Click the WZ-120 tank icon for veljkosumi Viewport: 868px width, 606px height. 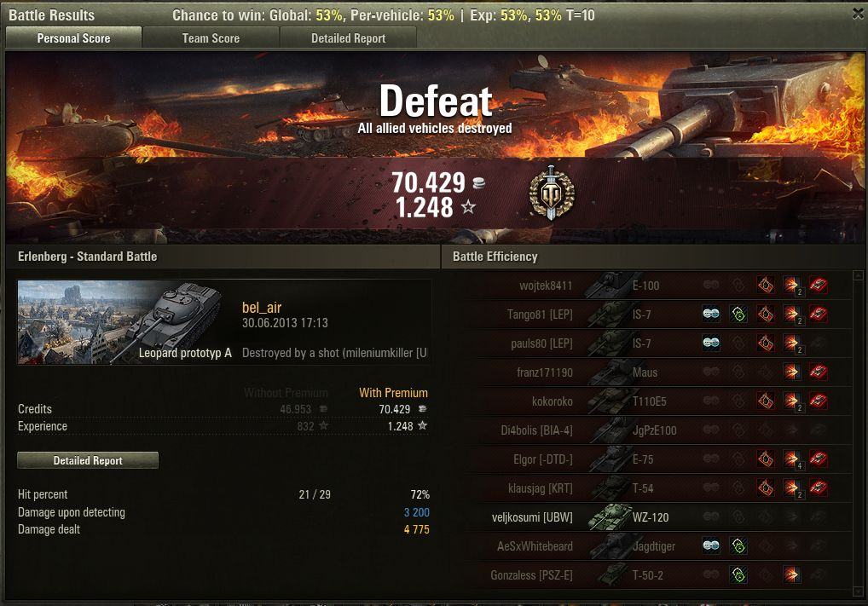(609, 517)
